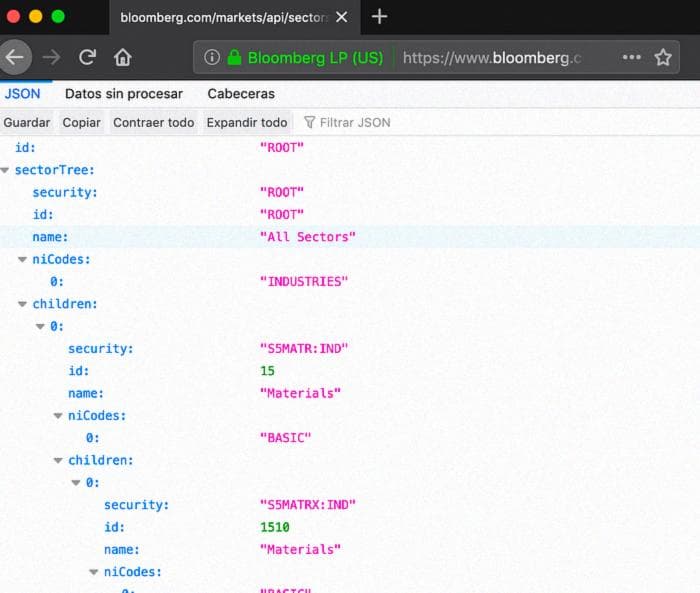Click the Guardar button
This screenshot has width=700, height=593.
[27, 122]
